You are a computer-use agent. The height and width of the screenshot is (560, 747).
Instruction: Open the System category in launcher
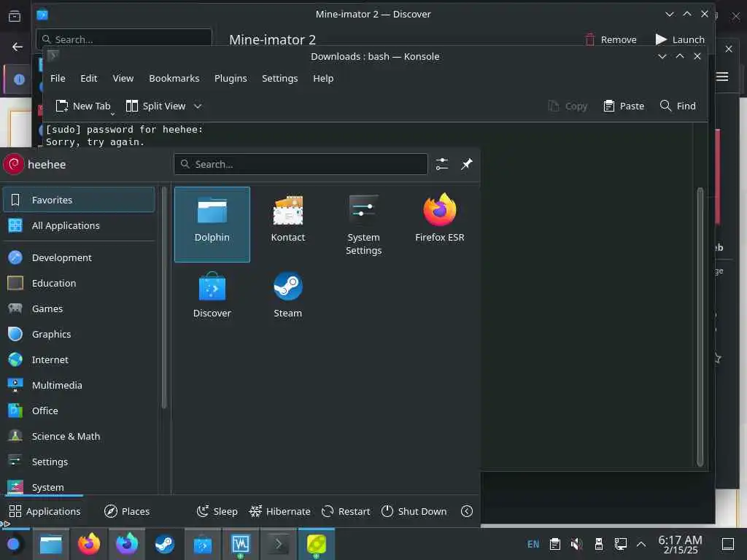click(x=79, y=486)
